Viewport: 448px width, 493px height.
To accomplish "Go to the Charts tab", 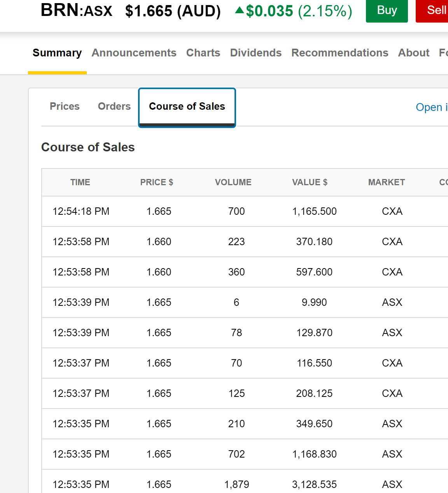I will (x=203, y=53).
